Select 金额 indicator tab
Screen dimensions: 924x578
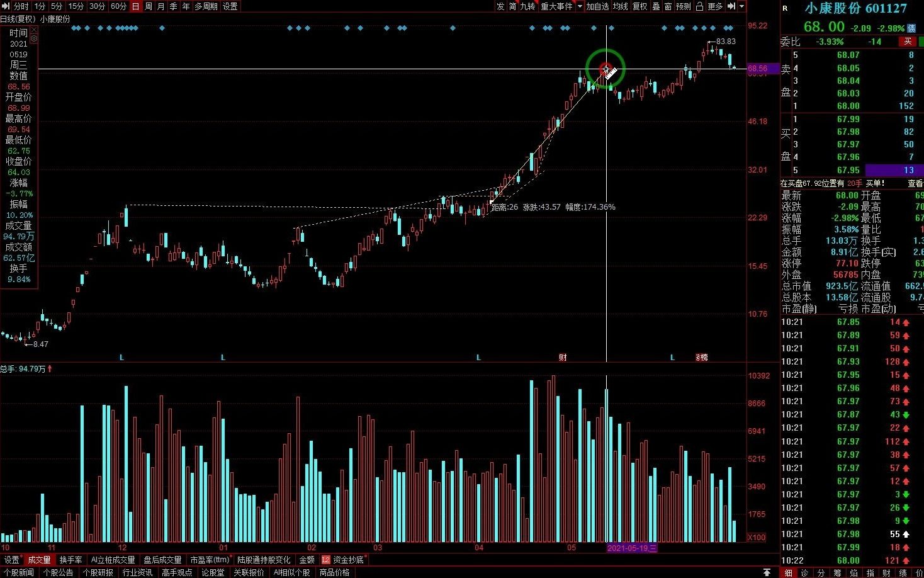click(307, 560)
